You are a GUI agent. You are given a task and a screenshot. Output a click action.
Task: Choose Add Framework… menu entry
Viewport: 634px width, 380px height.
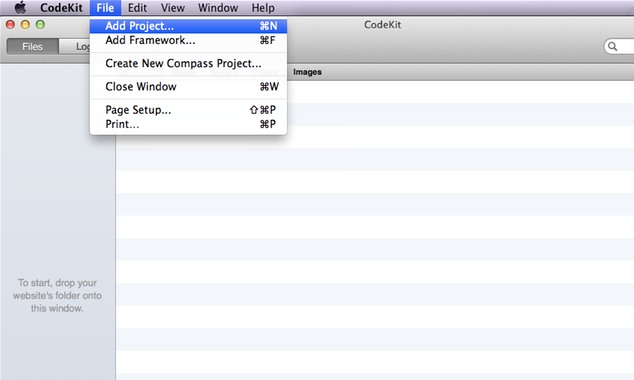[188, 40]
